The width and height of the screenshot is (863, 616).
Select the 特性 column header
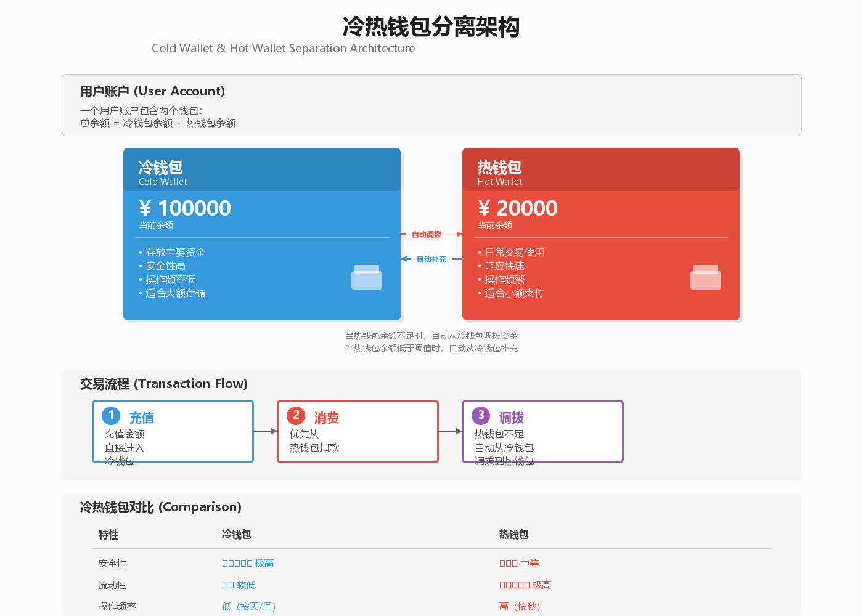pyautogui.click(x=108, y=535)
